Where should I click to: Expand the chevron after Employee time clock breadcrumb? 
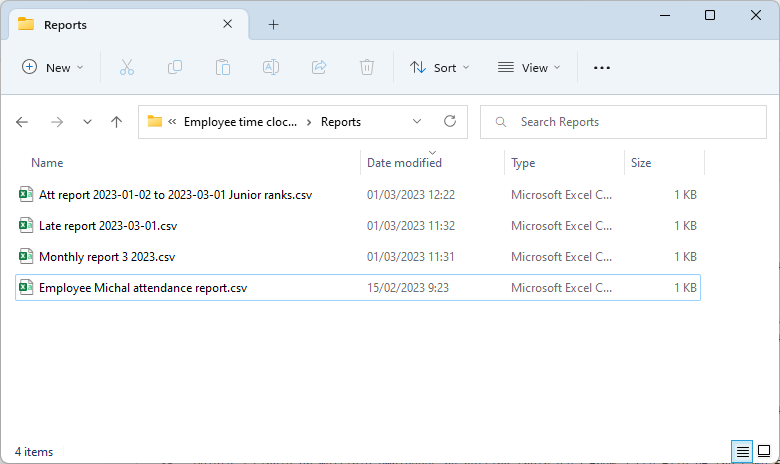tap(309, 122)
